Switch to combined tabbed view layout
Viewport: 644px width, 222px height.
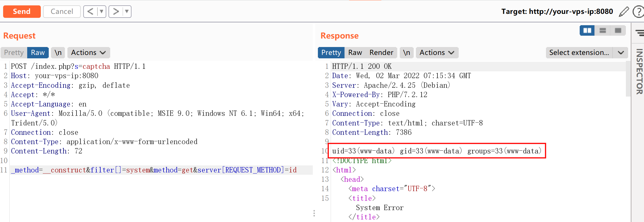click(x=618, y=30)
